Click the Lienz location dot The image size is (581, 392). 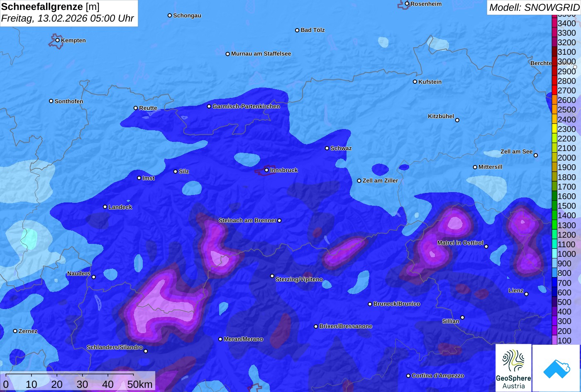(x=526, y=294)
